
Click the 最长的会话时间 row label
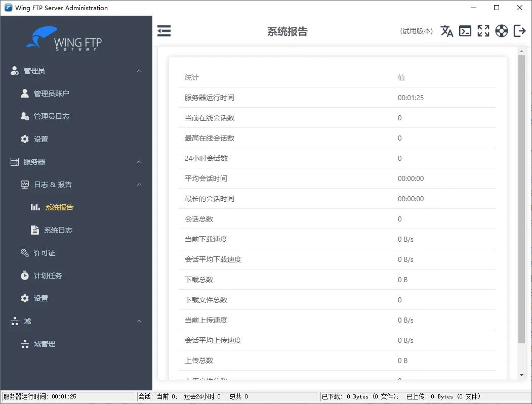coord(210,199)
